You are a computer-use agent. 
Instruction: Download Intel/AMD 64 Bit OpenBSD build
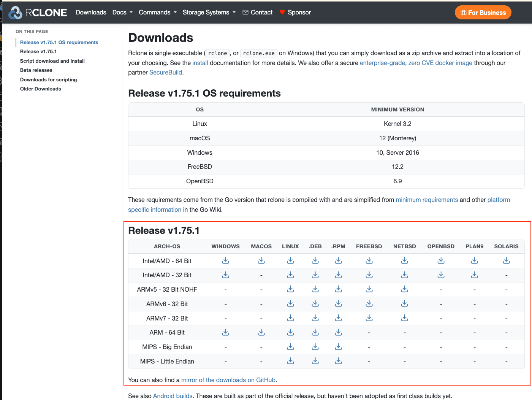[441, 260]
